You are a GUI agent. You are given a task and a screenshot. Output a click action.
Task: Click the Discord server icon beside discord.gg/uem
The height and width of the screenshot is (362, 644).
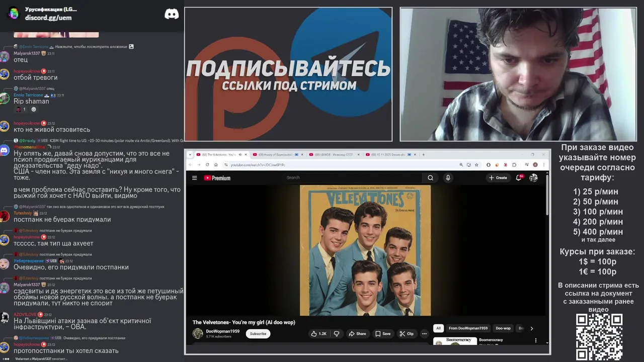[14, 14]
